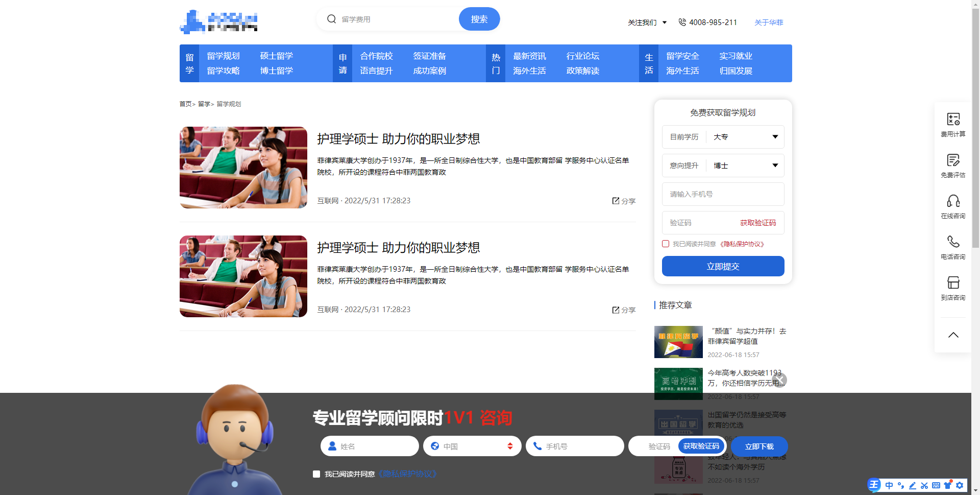The image size is (980, 495).
Task: Close the bottom consultation banner
Action: 779,380
